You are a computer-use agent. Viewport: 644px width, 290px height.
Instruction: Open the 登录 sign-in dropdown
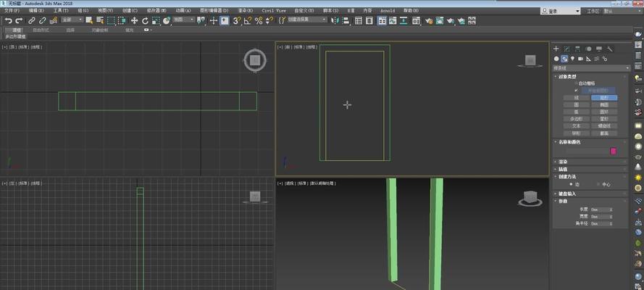[561, 11]
